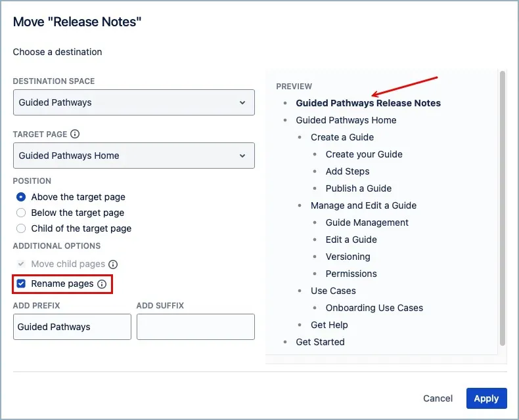Image resolution: width=519 pixels, height=420 pixels.
Task: Click the Add Suffix input field
Action: pyautogui.click(x=196, y=327)
